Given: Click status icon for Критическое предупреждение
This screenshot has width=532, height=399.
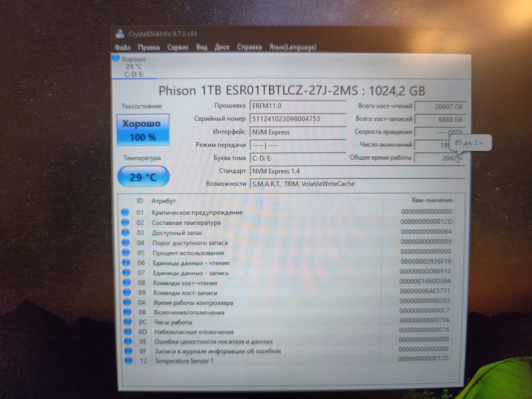Looking at the screenshot, I should (x=125, y=212).
